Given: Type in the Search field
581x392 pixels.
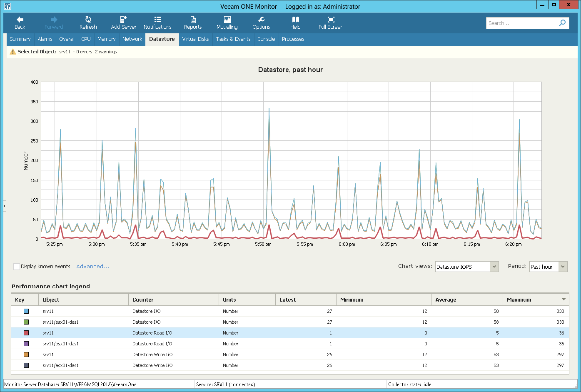Looking at the screenshot, I should (522, 23).
